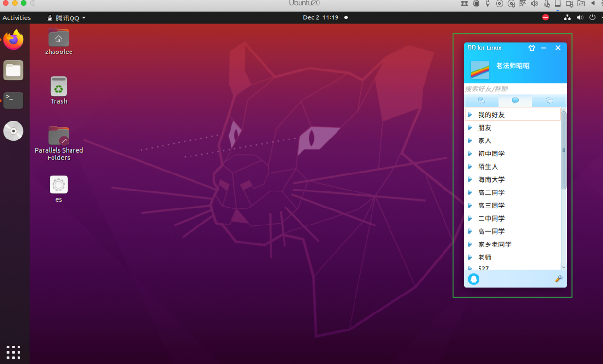This screenshot has width=603, height=364.
Task: Switch to the group chats tab
Action: tap(549, 101)
